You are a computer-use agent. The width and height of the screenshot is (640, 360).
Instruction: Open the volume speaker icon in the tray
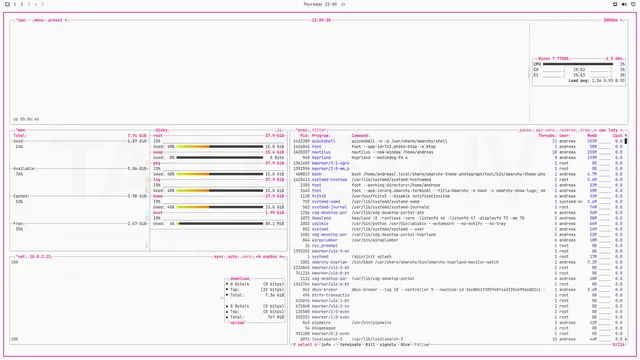click(x=624, y=4)
